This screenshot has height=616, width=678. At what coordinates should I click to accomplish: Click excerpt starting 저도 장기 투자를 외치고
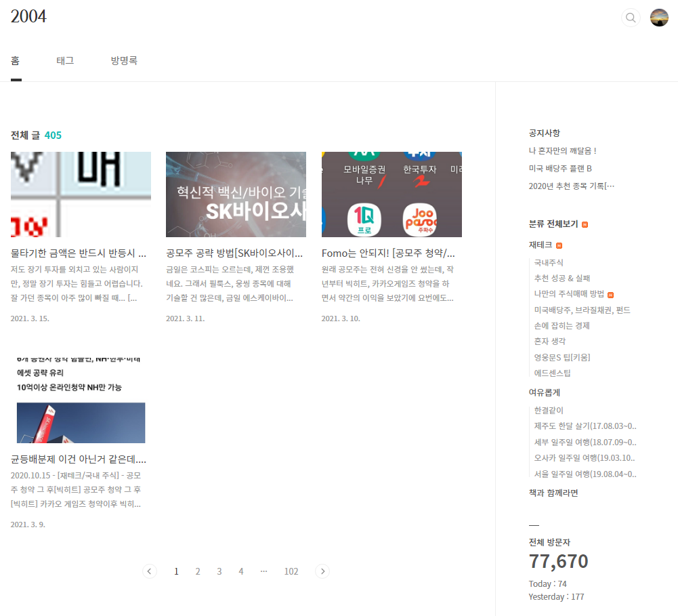(x=77, y=284)
